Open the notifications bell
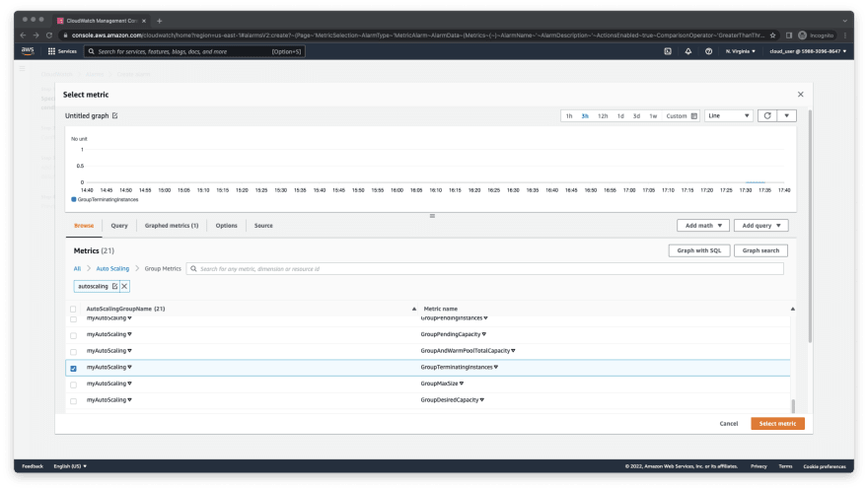The width and height of the screenshot is (868, 490). click(x=688, y=51)
